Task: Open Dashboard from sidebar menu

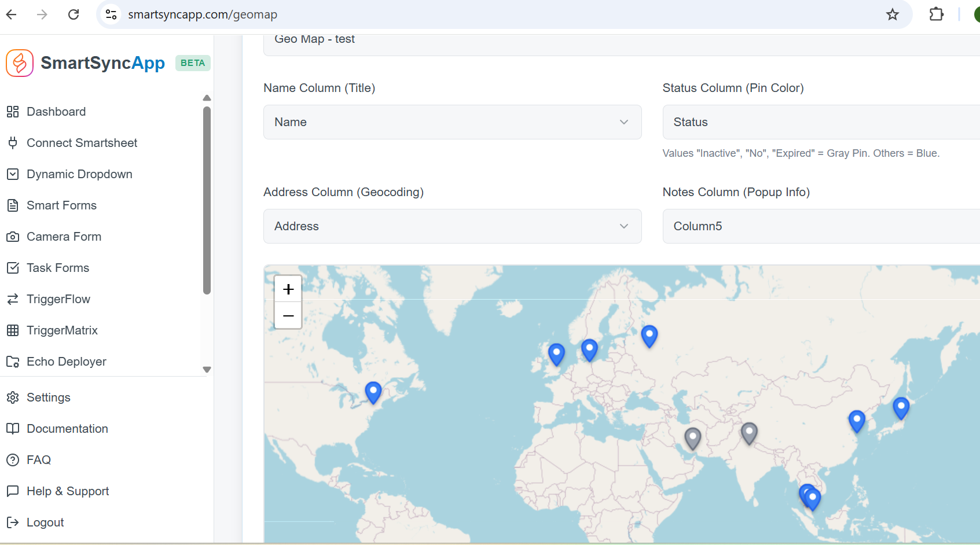Action: tap(56, 112)
